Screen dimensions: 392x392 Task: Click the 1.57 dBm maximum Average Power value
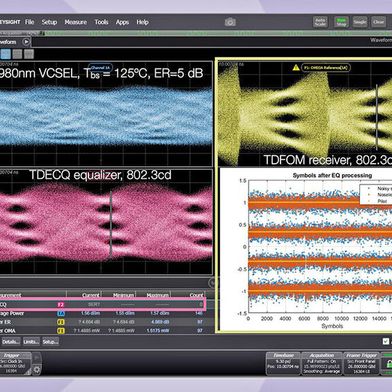click(x=159, y=313)
